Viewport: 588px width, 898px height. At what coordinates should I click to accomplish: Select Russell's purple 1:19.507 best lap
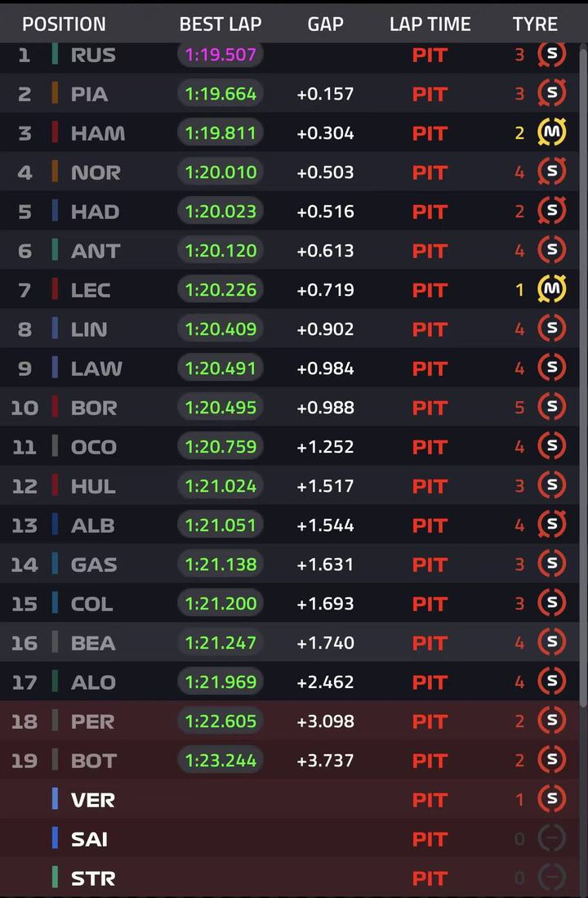[x=220, y=55]
